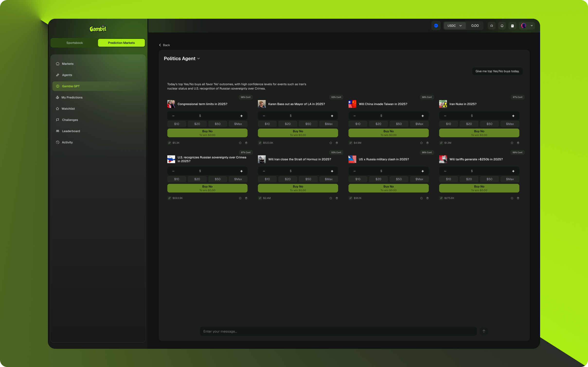Pin the Iran Nuke market

(441, 143)
